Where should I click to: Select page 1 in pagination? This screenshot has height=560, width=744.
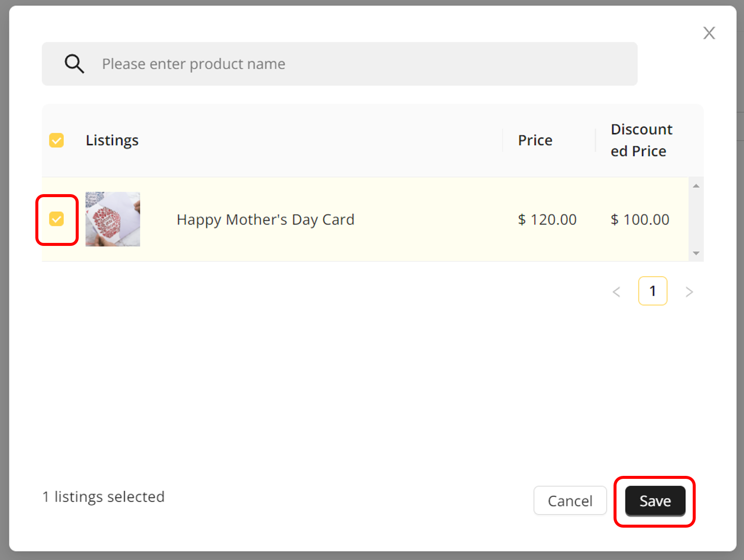pos(652,291)
